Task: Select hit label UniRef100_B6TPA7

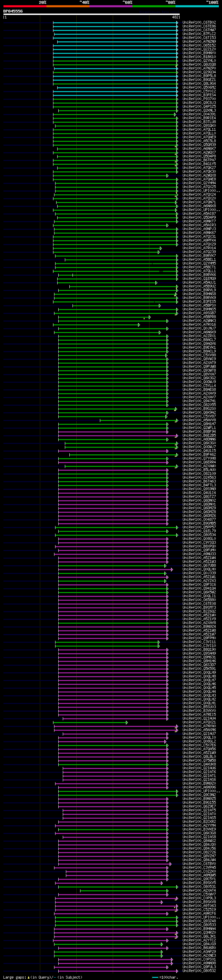Action: 199,160
